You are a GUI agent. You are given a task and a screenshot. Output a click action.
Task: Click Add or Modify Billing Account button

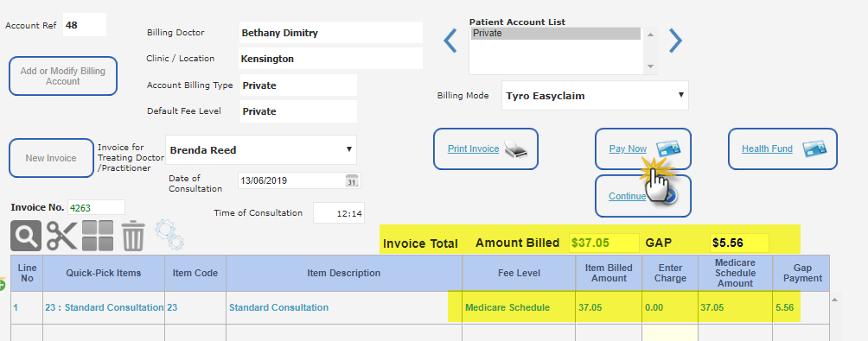62,76
